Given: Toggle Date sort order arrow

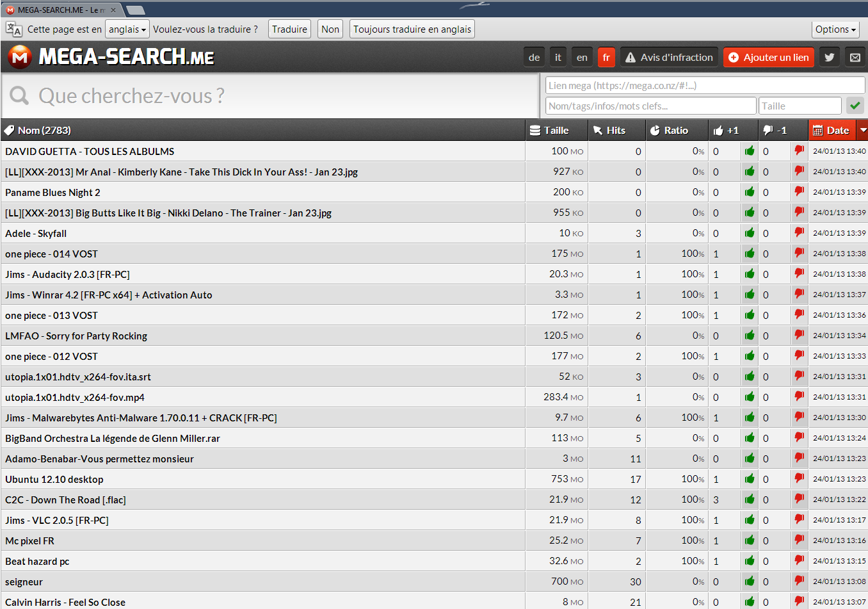Looking at the screenshot, I should coord(863,130).
